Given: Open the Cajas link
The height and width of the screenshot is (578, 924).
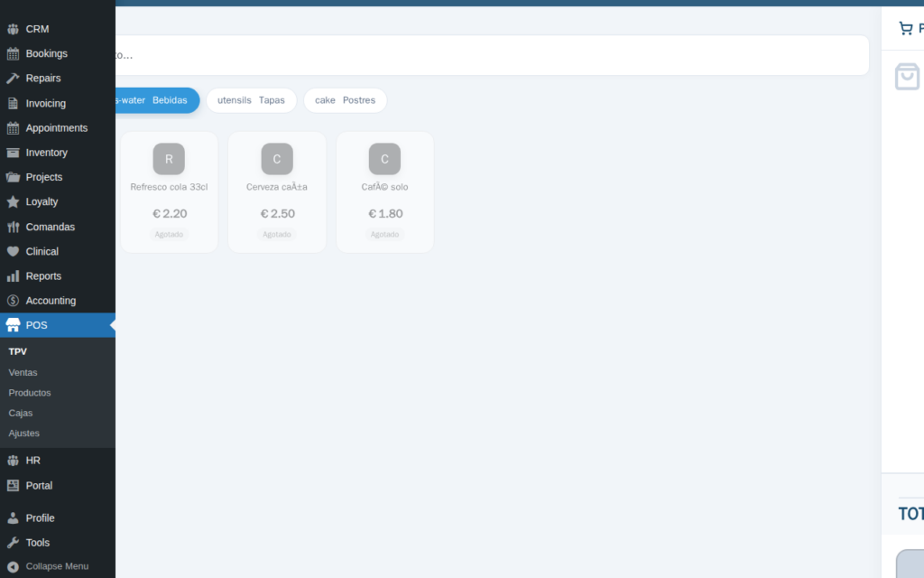Looking at the screenshot, I should (x=22, y=413).
